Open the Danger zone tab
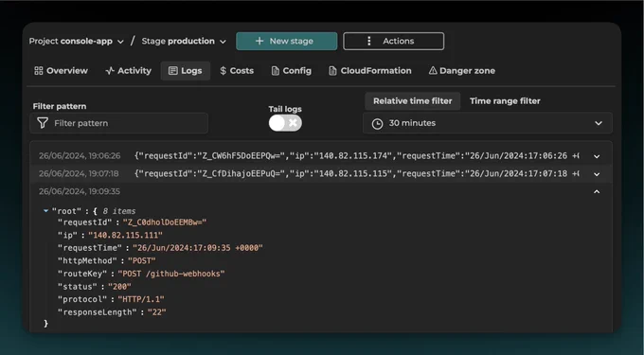This screenshot has height=355, width=644. point(461,71)
